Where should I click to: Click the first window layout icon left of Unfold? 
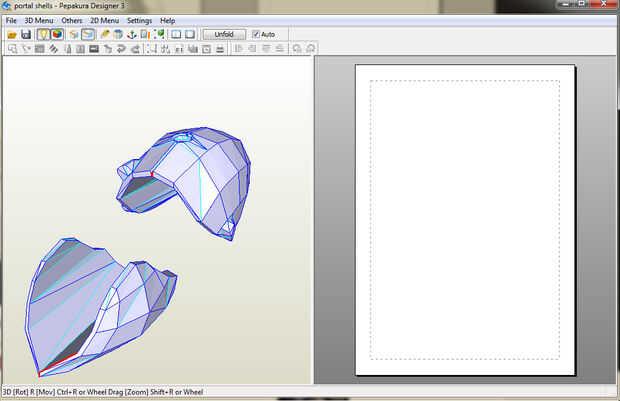(176, 34)
